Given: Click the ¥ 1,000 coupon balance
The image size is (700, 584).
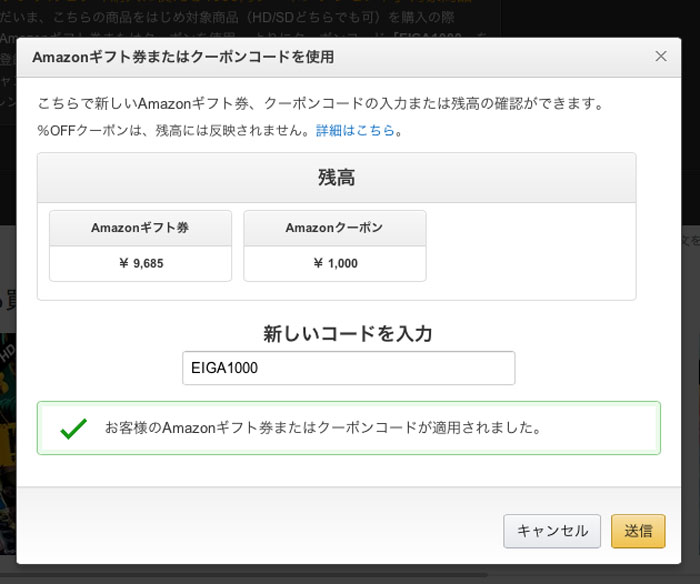Looking at the screenshot, I should click(x=334, y=264).
